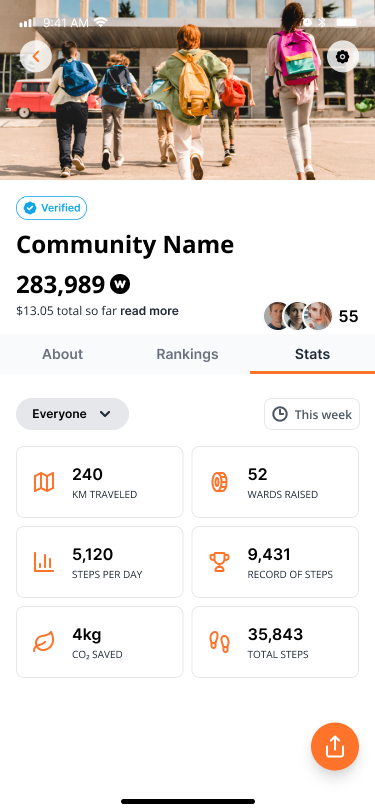The image size is (375, 812).
Task: Tap the back arrow button
Action: pyautogui.click(x=36, y=56)
